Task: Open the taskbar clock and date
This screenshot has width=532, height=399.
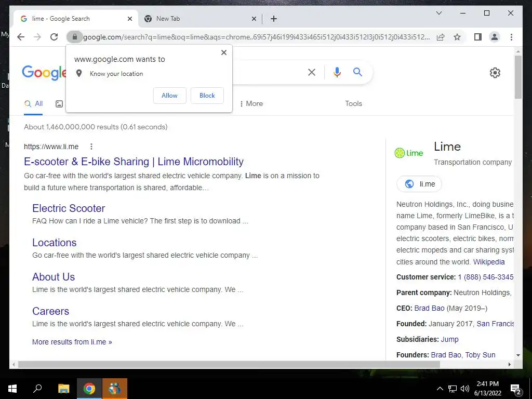Action: pyautogui.click(x=487, y=389)
